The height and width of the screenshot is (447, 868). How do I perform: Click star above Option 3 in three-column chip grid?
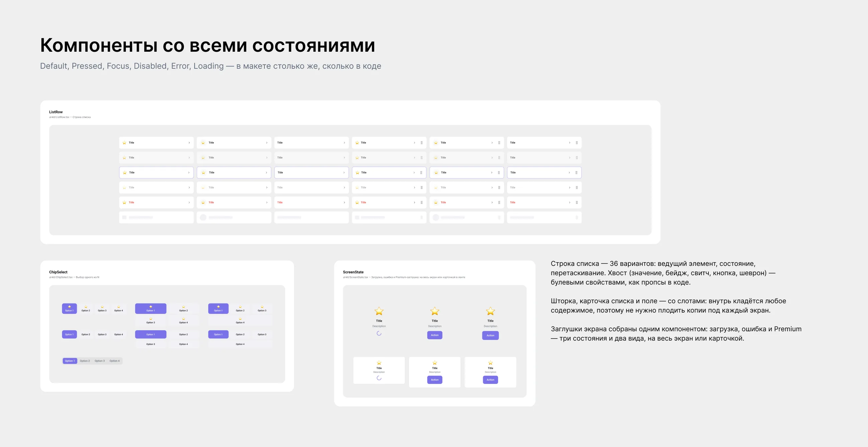click(x=262, y=307)
